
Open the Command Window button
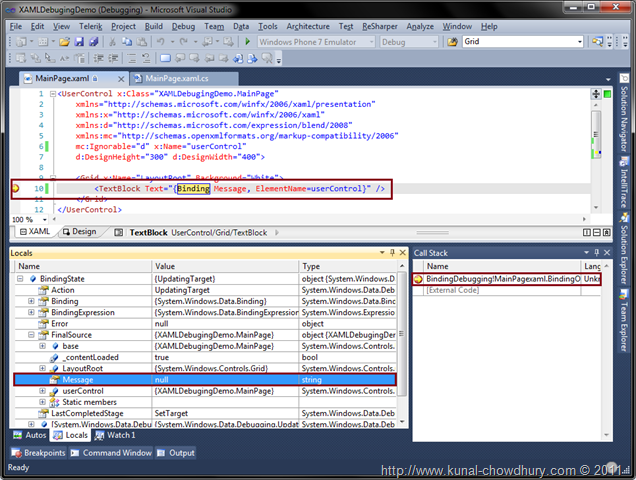pyautogui.click(x=111, y=453)
